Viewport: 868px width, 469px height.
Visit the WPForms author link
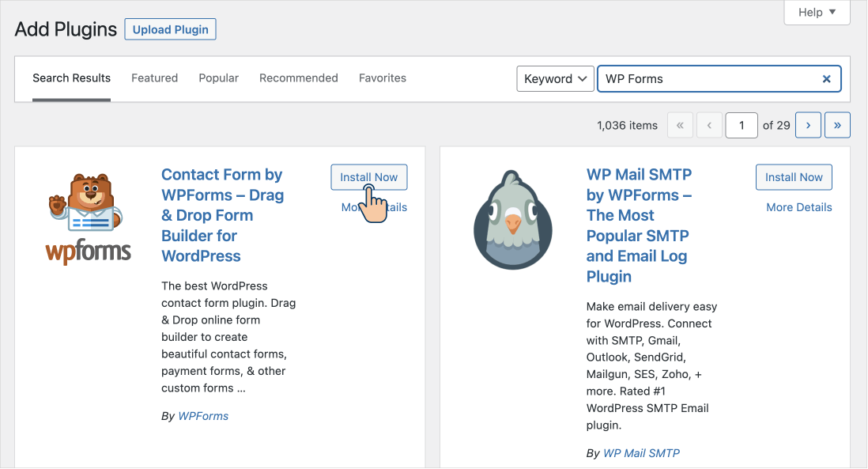[x=203, y=416]
